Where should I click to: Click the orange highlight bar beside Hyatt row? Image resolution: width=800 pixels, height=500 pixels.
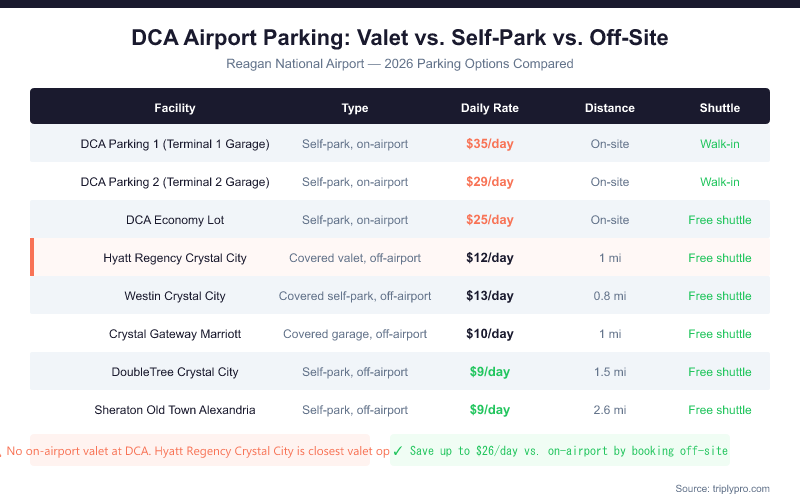(33, 258)
